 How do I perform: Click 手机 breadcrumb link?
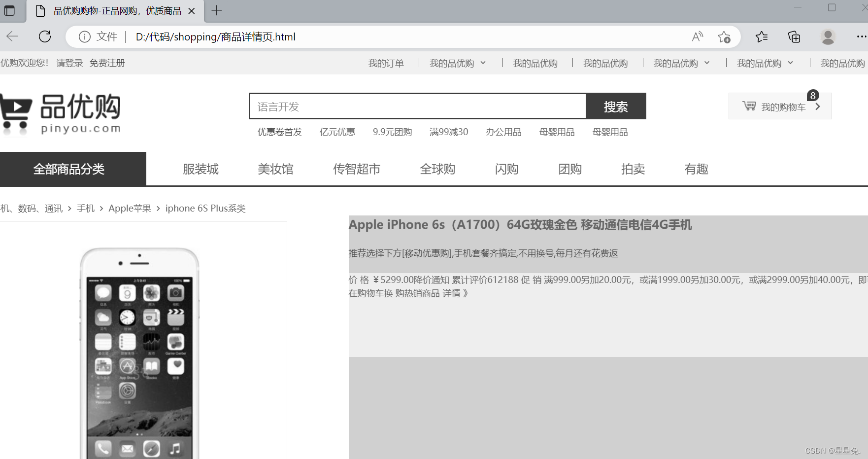(x=86, y=208)
